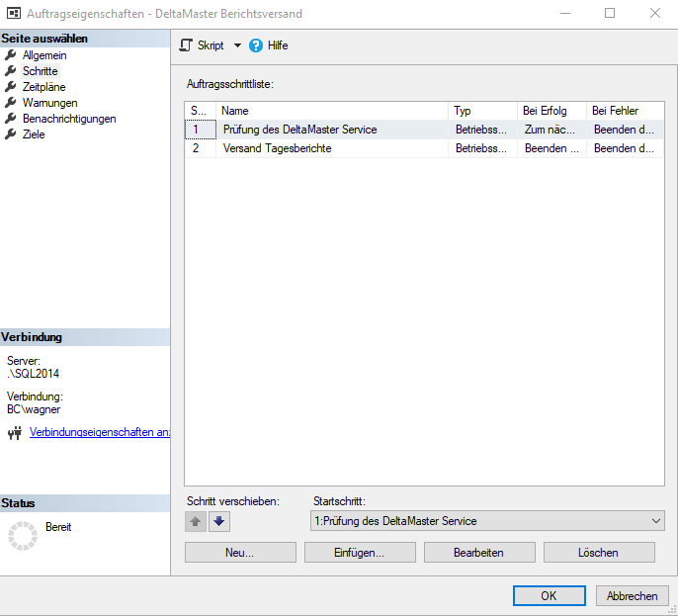Select row Prüfung des DeltaMaster Service
This screenshot has width=678, height=616.
pyautogui.click(x=299, y=130)
